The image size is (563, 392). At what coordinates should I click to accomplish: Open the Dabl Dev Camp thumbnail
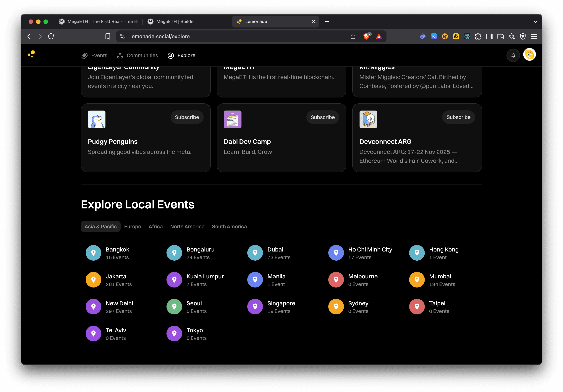pos(232,119)
